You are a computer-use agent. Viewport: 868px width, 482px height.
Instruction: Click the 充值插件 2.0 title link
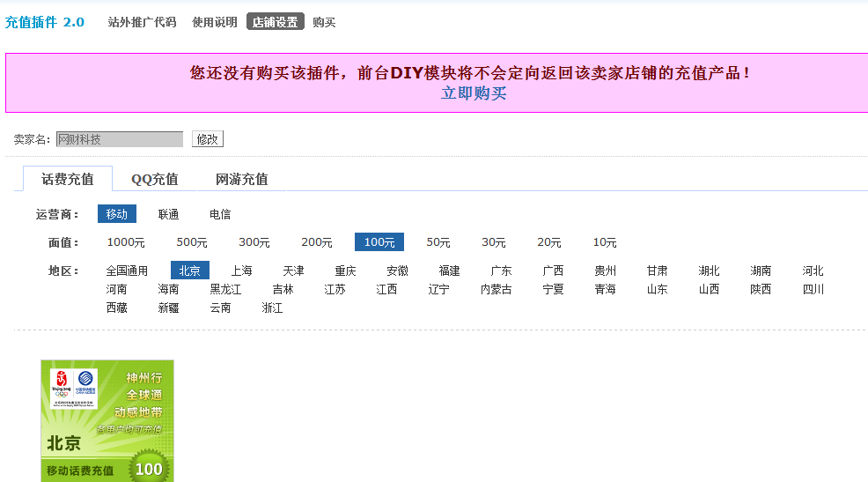(44, 22)
